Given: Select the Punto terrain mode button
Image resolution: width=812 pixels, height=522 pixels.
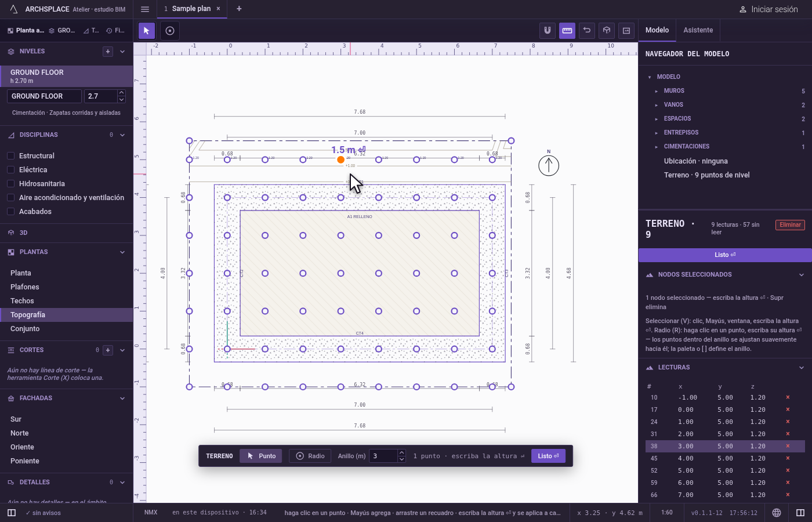Looking at the screenshot, I should (x=261, y=456).
